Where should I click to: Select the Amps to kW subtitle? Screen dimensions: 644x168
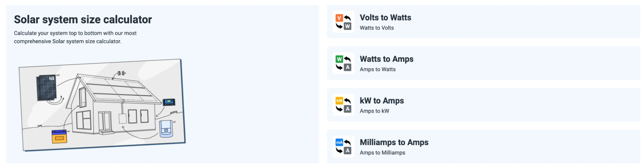pyautogui.click(x=374, y=111)
